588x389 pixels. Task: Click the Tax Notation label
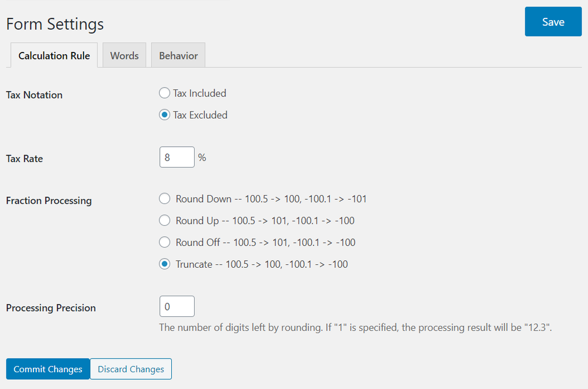point(34,95)
